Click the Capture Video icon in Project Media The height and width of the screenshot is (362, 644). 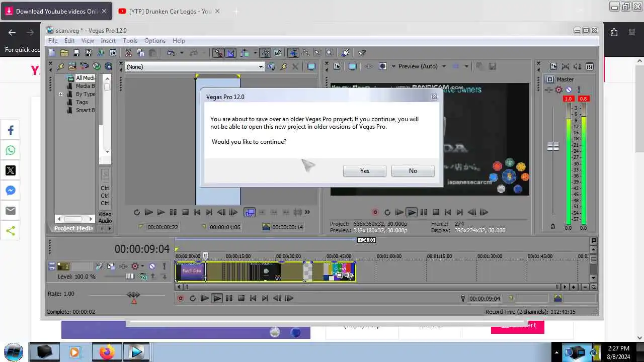click(84, 66)
